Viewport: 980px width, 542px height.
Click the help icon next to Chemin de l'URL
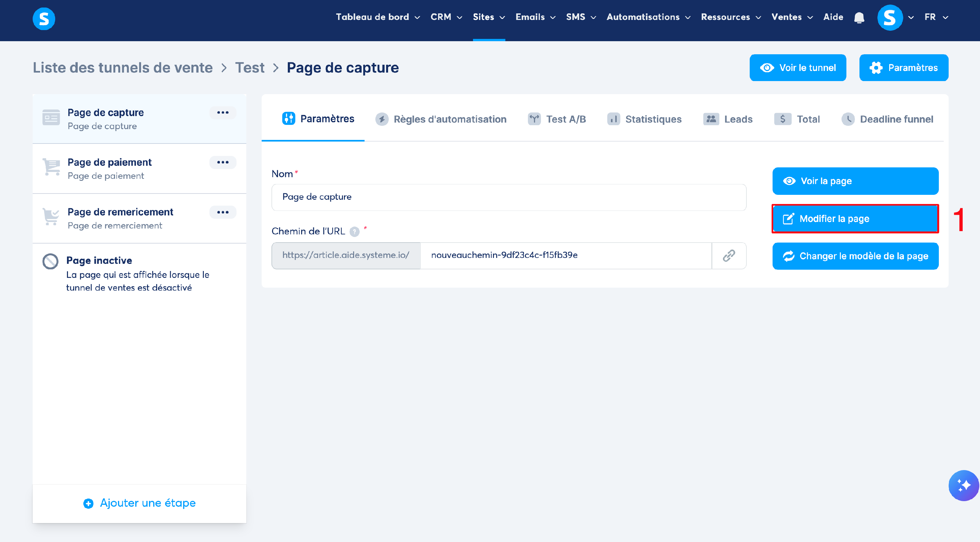pos(354,232)
